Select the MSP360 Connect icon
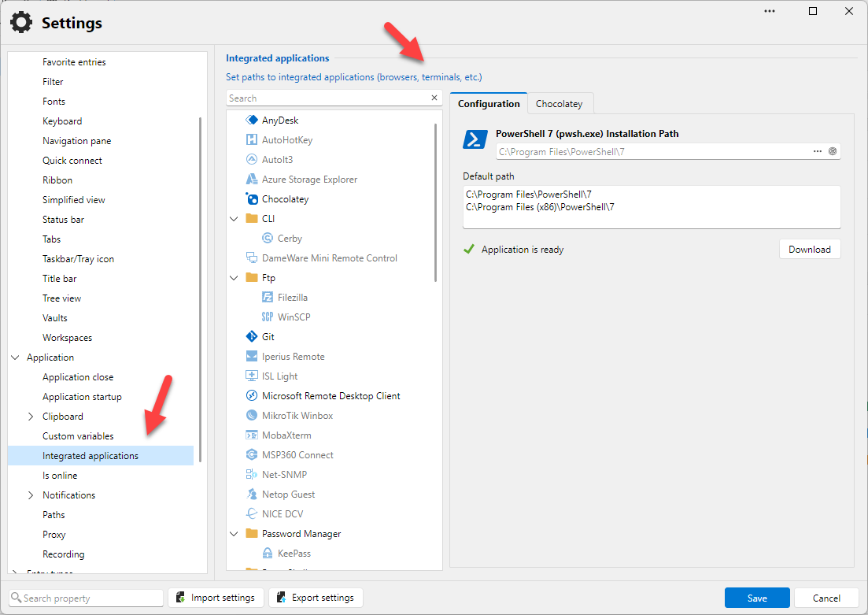 pos(252,454)
